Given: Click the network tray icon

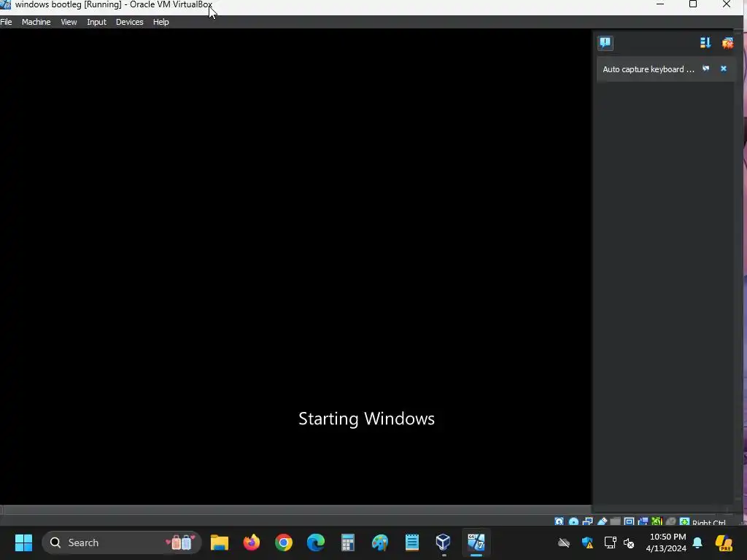Looking at the screenshot, I should coord(610,542).
